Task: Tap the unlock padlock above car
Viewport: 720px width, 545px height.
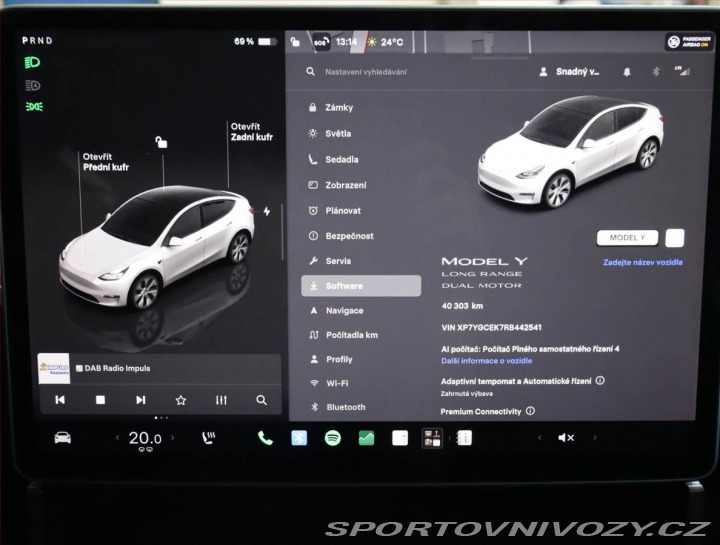Action: (x=161, y=142)
